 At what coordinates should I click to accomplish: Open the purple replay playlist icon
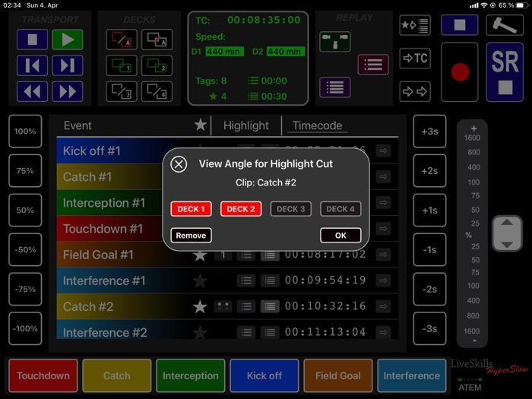click(x=335, y=87)
